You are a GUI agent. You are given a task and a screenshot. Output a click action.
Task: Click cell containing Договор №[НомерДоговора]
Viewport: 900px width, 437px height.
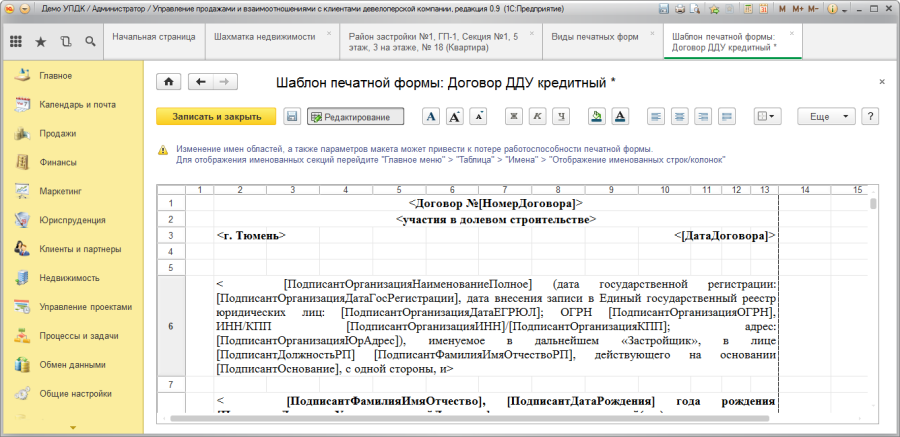(490, 204)
